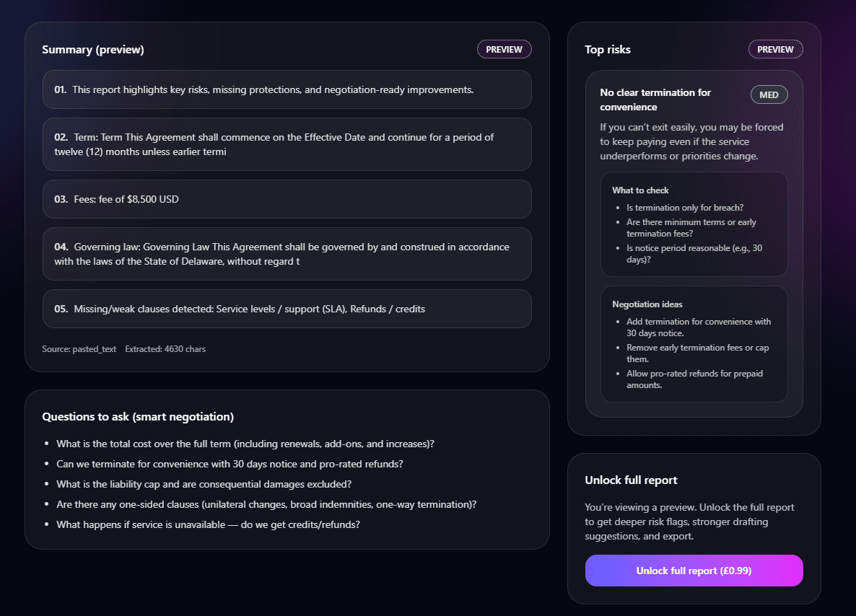Viewport: 856px width, 616px height.
Task: Click summary item 03 listing the $8,500 fee
Action: coord(287,199)
